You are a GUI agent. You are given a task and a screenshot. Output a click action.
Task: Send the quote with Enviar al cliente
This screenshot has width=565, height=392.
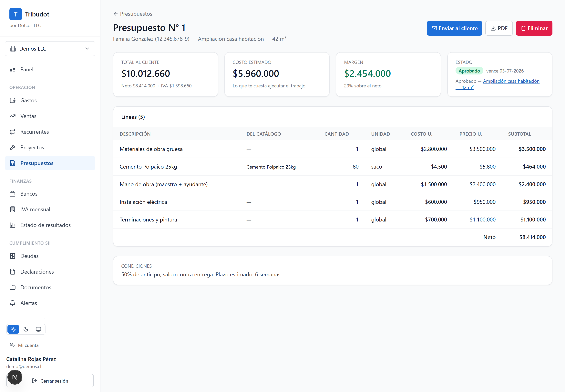click(x=455, y=28)
